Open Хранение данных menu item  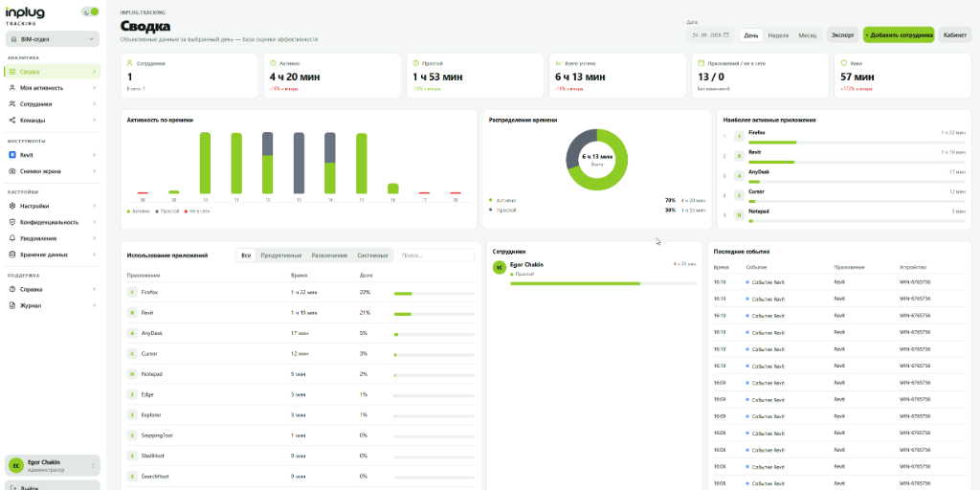click(x=53, y=255)
